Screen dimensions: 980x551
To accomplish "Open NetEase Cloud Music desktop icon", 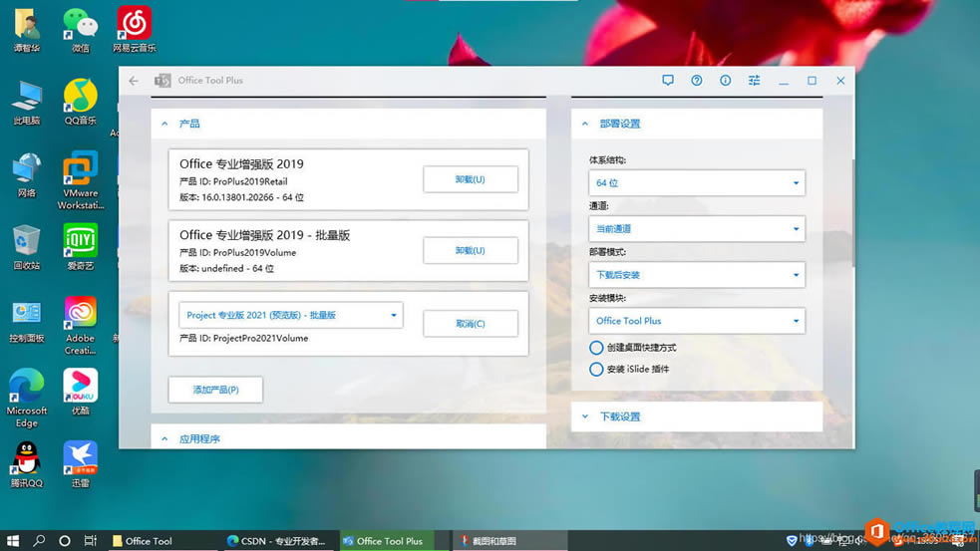I will 135,29.
